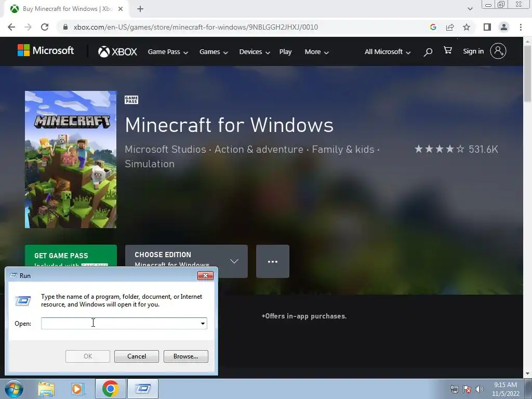Screen dimensions: 532x399
Task: Click the Game Pass badge icon
Action: pyautogui.click(x=131, y=100)
